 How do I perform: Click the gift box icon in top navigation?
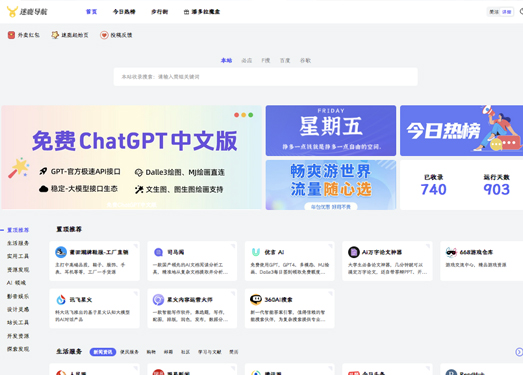[186, 12]
